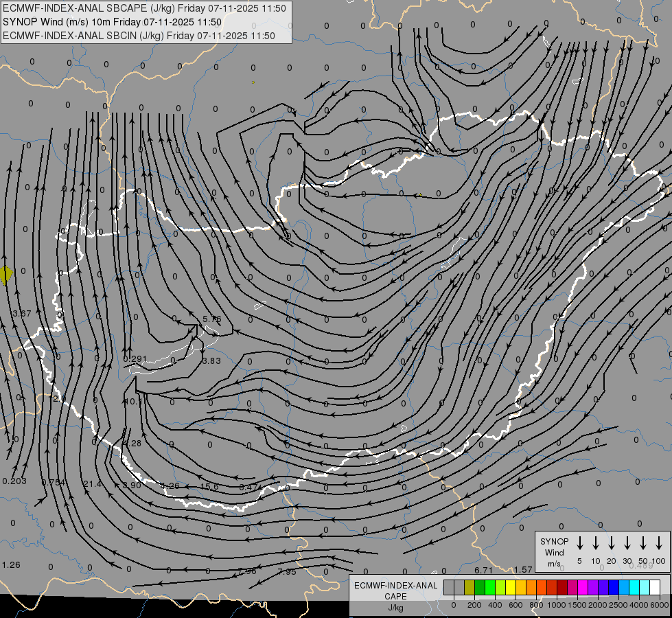Click the 50 m/s wind arrow in the legend

click(x=643, y=542)
